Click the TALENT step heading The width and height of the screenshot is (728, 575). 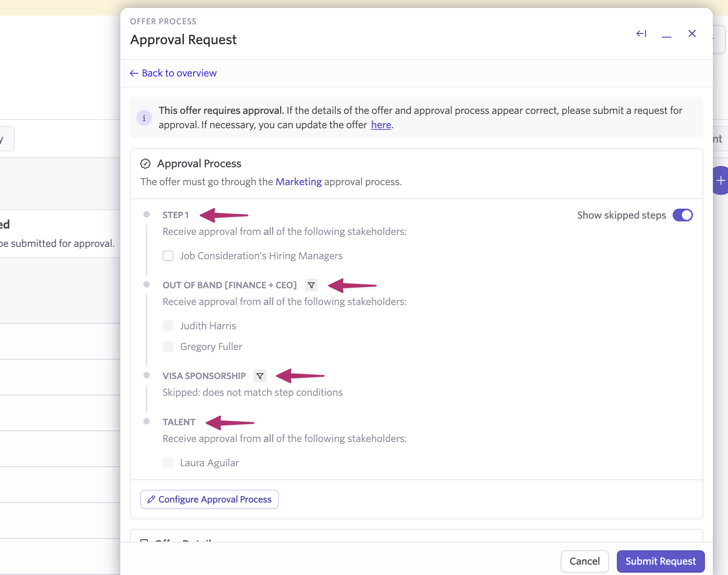[179, 422]
